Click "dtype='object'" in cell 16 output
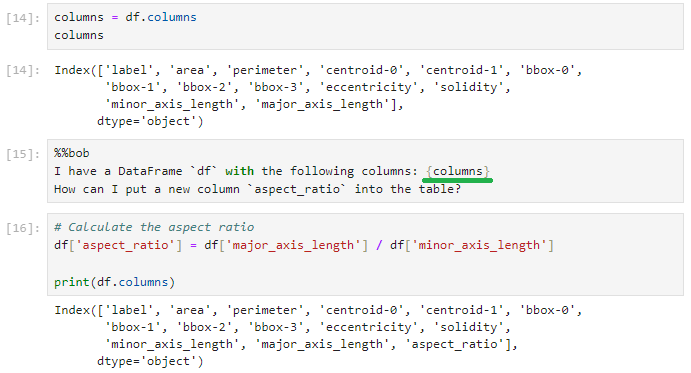691x373 pixels. pyautogui.click(x=150, y=362)
